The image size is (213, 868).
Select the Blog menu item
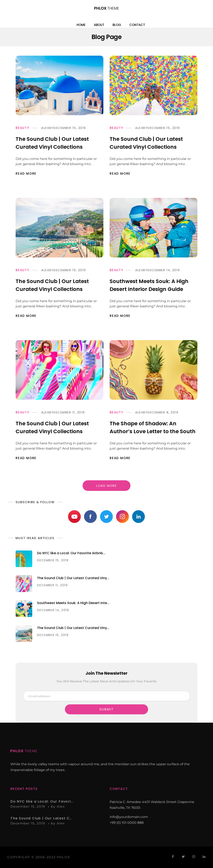click(117, 25)
